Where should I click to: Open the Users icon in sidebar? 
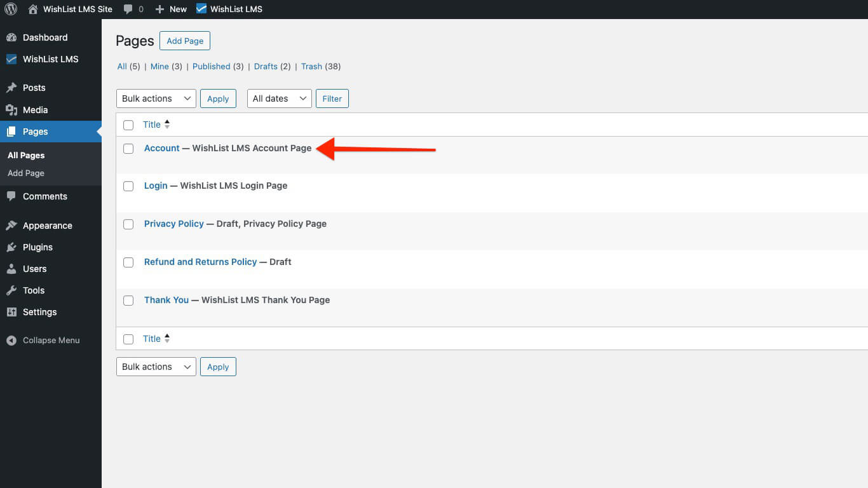click(x=11, y=268)
